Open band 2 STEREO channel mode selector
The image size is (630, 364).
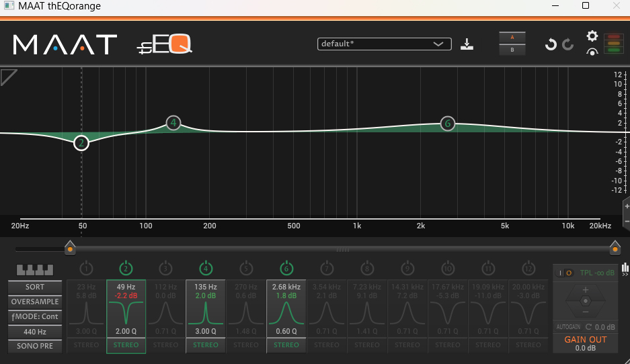click(126, 345)
